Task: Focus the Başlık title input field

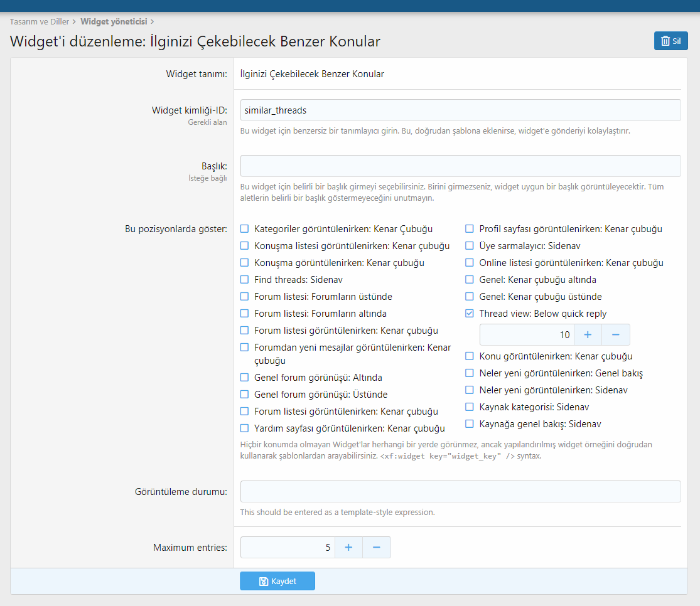Action: [460, 166]
